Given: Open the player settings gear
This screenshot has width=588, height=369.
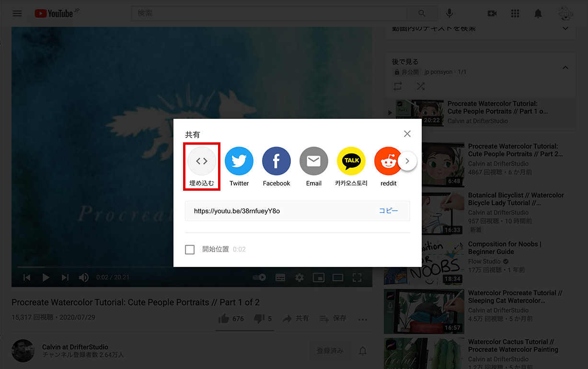Looking at the screenshot, I should click(x=300, y=277).
